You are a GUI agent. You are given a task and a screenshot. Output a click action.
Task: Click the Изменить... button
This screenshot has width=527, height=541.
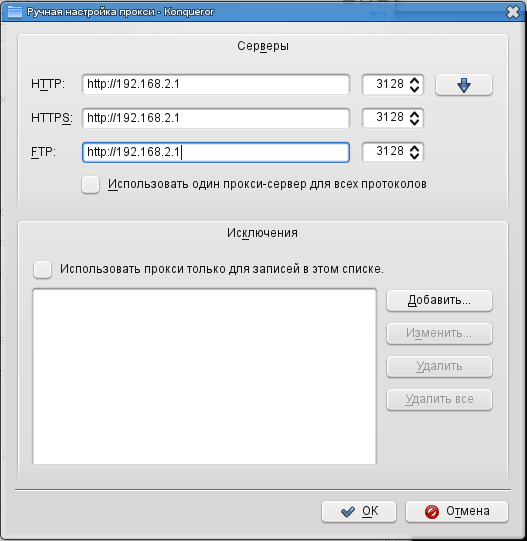(439, 333)
